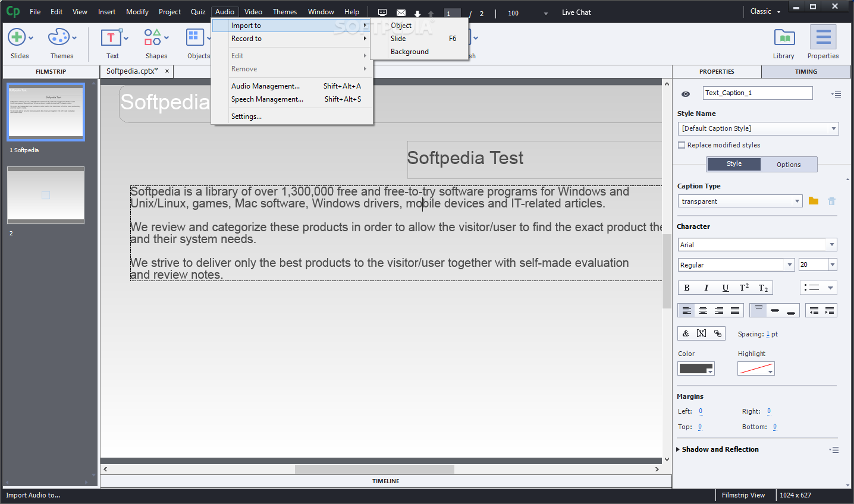This screenshot has height=504, width=854.
Task: Open the zoom 100 dropdown
Action: (546, 13)
